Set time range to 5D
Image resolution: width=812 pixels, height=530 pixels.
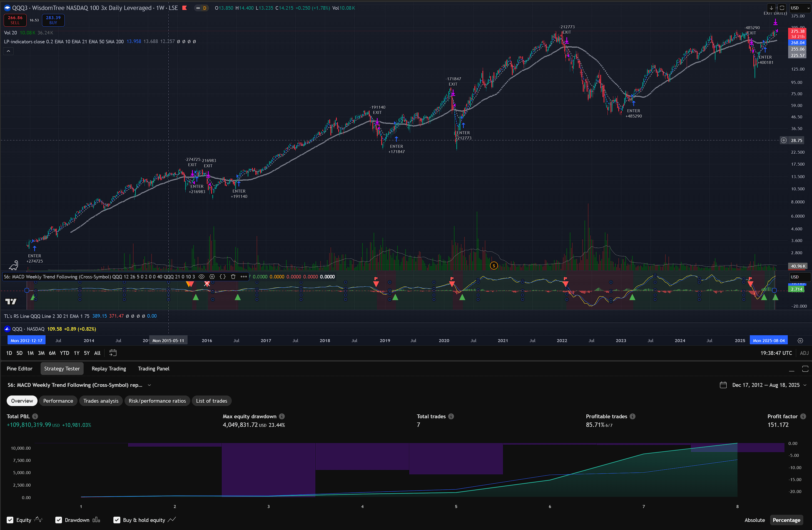19,353
